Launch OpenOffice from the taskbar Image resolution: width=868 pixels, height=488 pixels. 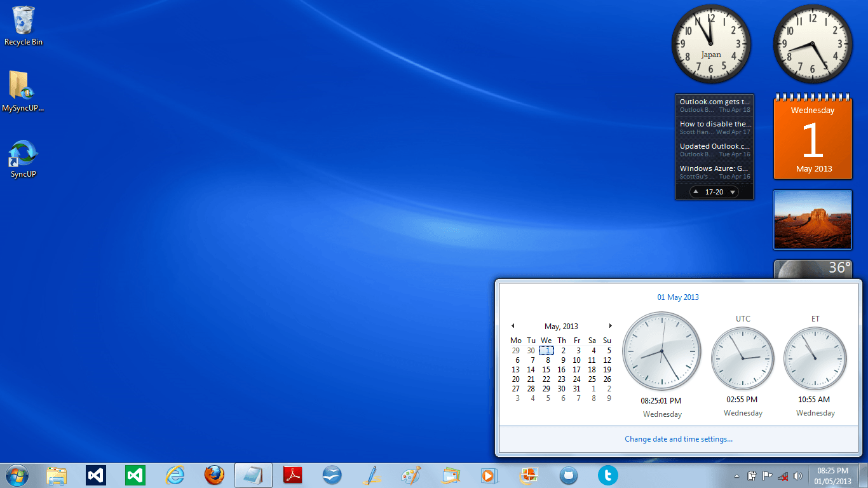[x=332, y=475]
